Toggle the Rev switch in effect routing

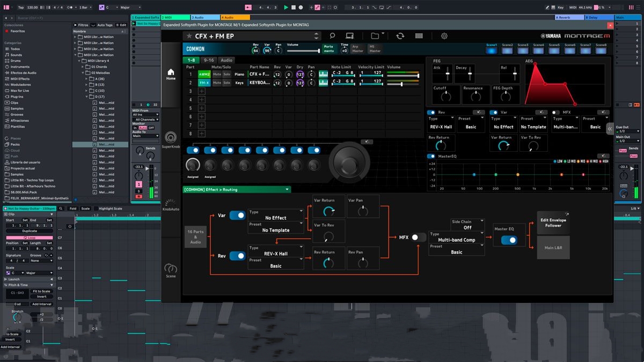[x=237, y=256]
